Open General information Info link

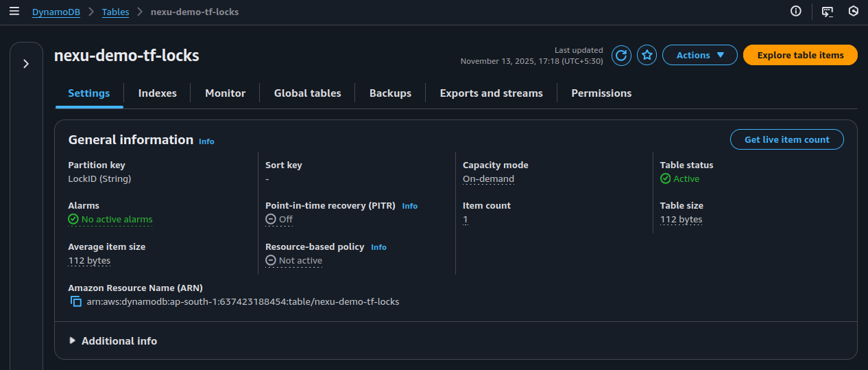(206, 141)
